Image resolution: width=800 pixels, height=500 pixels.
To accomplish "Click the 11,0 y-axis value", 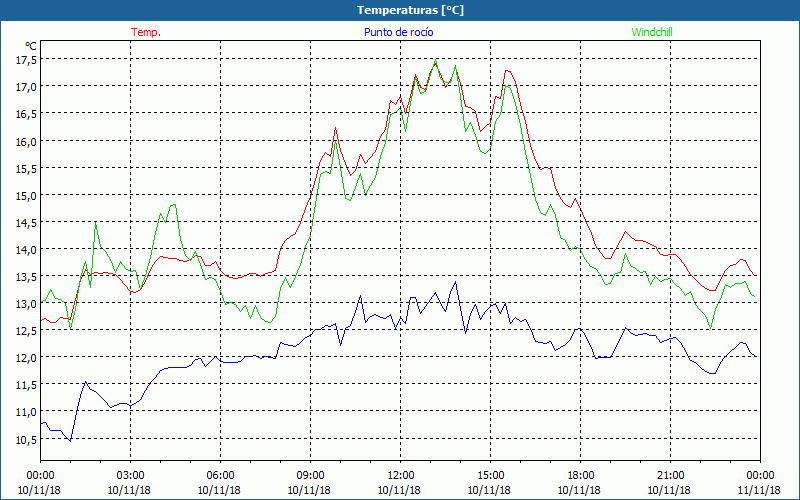I will [x=26, y=412].
